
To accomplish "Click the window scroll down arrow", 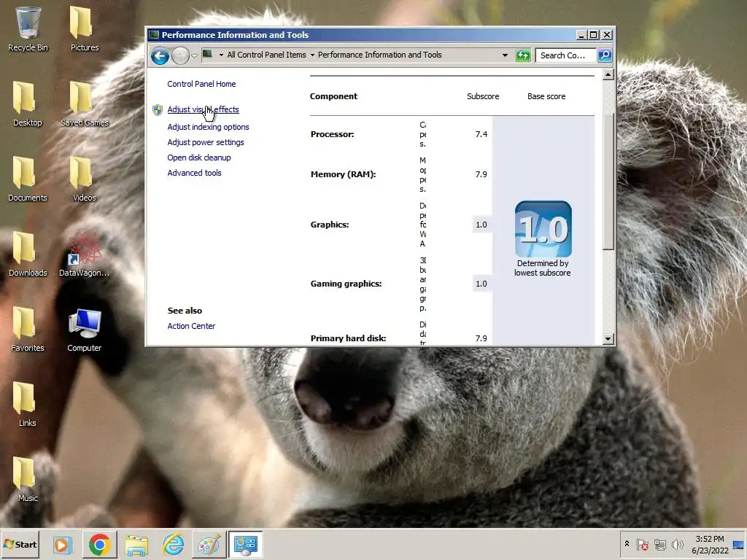I will (x=608, y=339).
